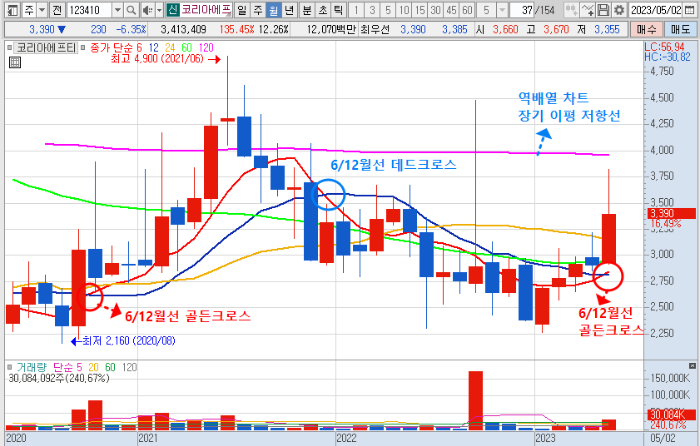Click the custom interval field showing 5
This screenshot has height=446, width=700.
487,10
